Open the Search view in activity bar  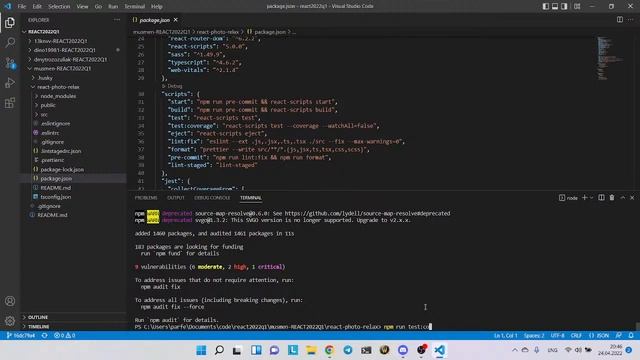pos(10,42)
